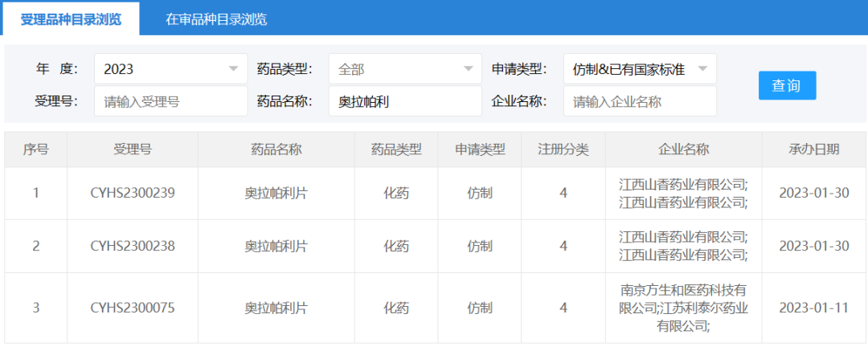Focus the 药品名称 field containing 奥拉帕利
The height and width of the screenshot is (347, 868).
[x=404, y=100]
